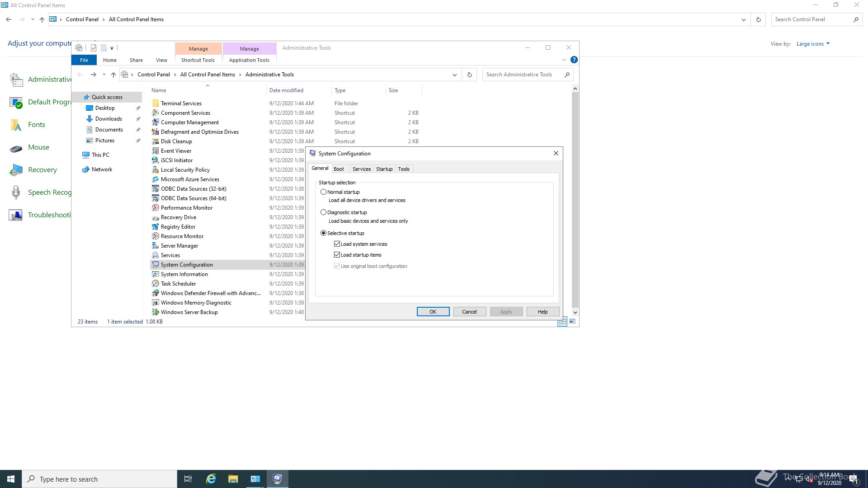Viewport: 868px width, 488px height.
Task: Select the Terminal Services folder icon
Action: click(x=156, y=103)
